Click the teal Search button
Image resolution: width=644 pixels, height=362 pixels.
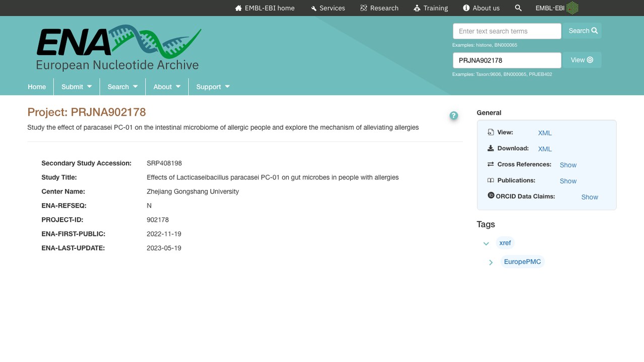click(x=583, y=31)
